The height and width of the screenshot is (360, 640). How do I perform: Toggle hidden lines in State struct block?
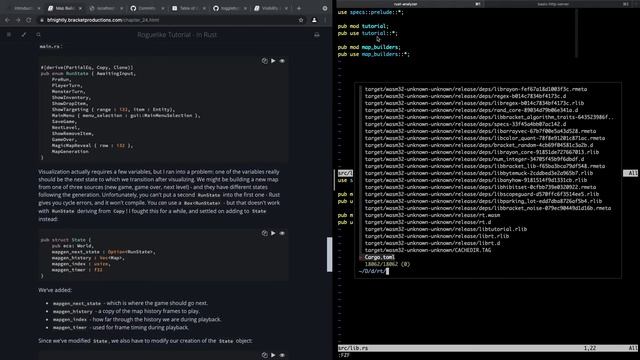click(x=282, y=233)
